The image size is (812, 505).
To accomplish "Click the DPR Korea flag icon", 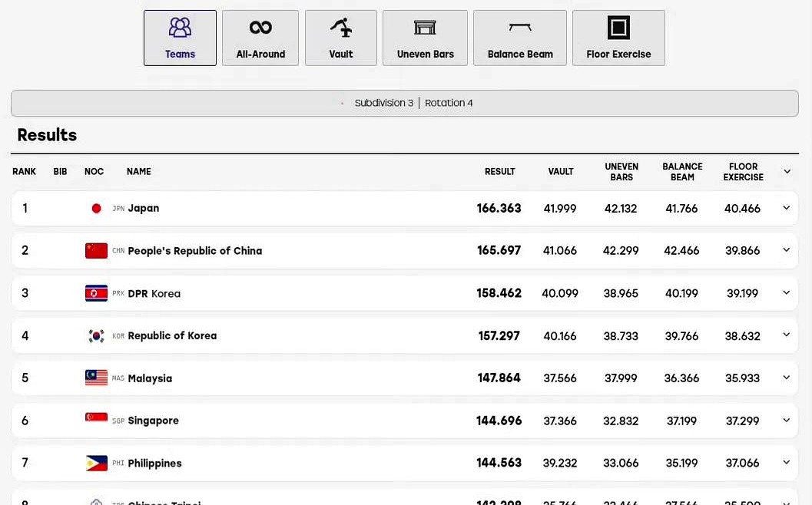I will [x=96, y=293].
